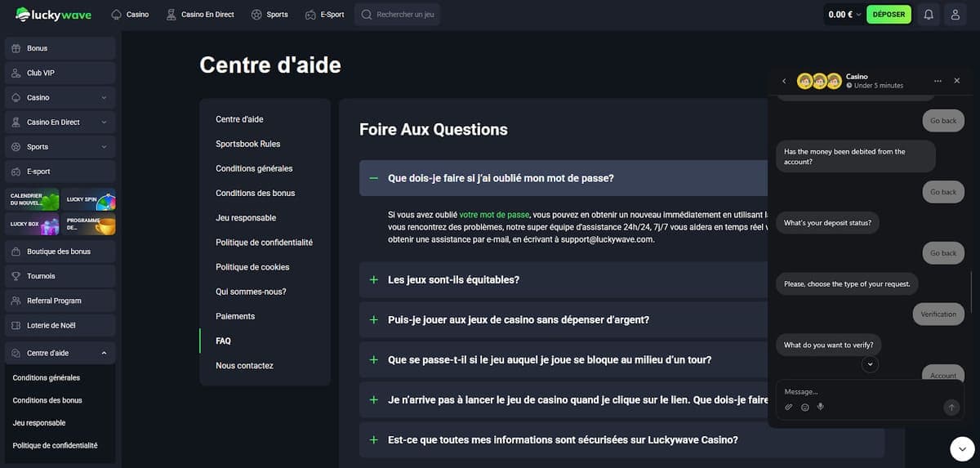Open the balance currency dropdown arrow
980x468 pixels.
tap(858, 15)
